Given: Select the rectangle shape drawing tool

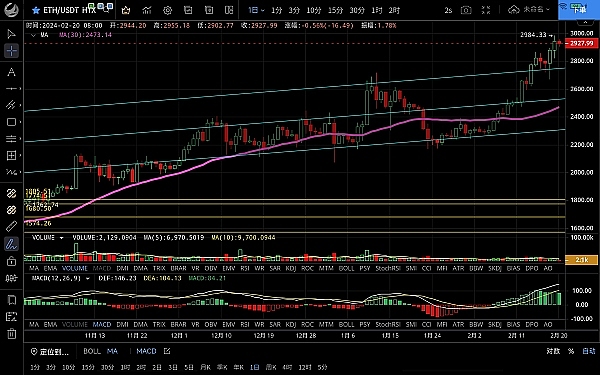Looking at the screenshot, I should tap(11, 122).
